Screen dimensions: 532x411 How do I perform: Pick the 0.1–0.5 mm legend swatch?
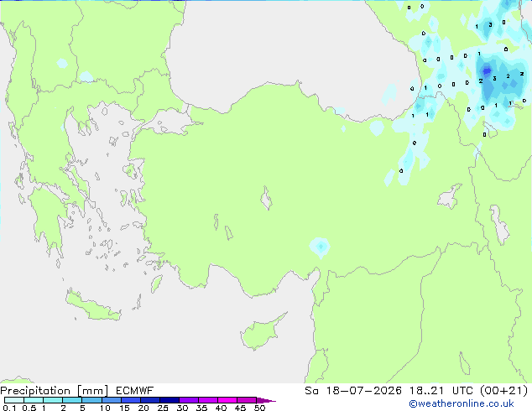14,400
